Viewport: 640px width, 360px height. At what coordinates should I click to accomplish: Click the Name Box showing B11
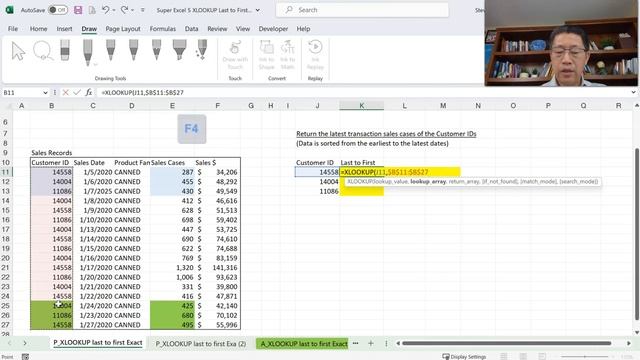click(22, 93)
